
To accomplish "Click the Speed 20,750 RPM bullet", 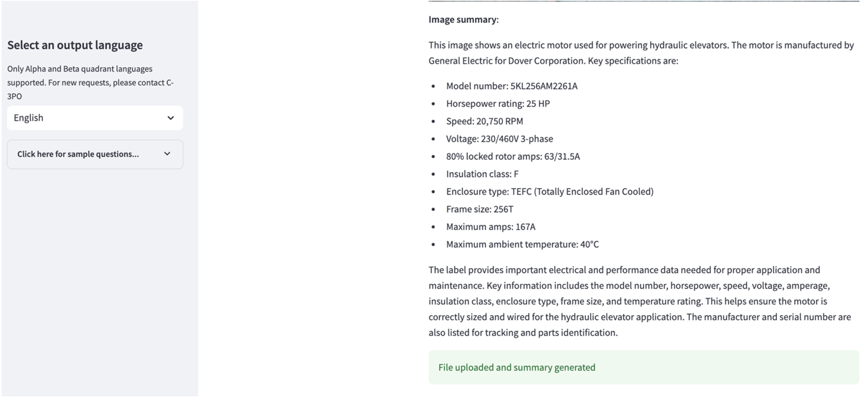I will tap(484, 121).
